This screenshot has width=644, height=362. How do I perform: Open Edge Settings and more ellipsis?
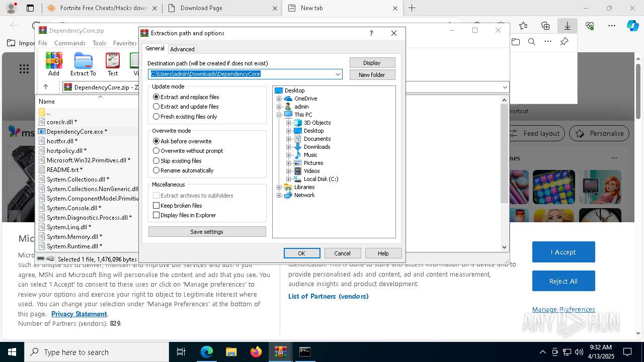(x=611, y=26)
